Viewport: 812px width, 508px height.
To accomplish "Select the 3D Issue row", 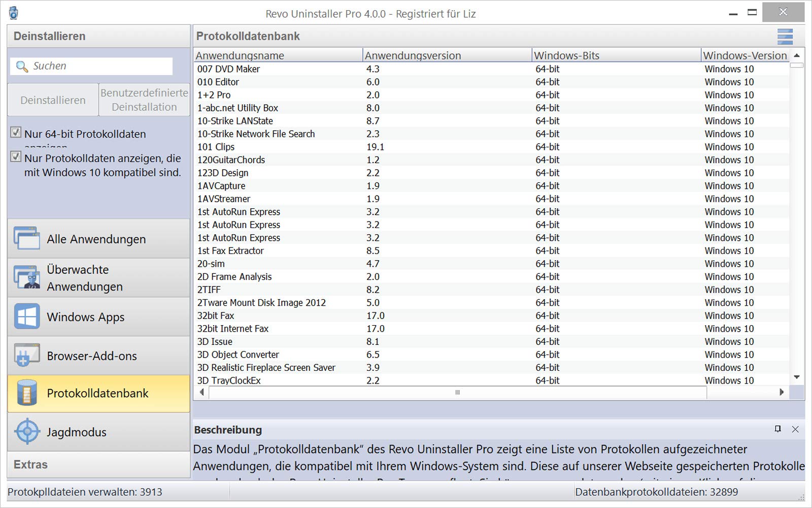I will pyautogui.click(x=491, y=342).
